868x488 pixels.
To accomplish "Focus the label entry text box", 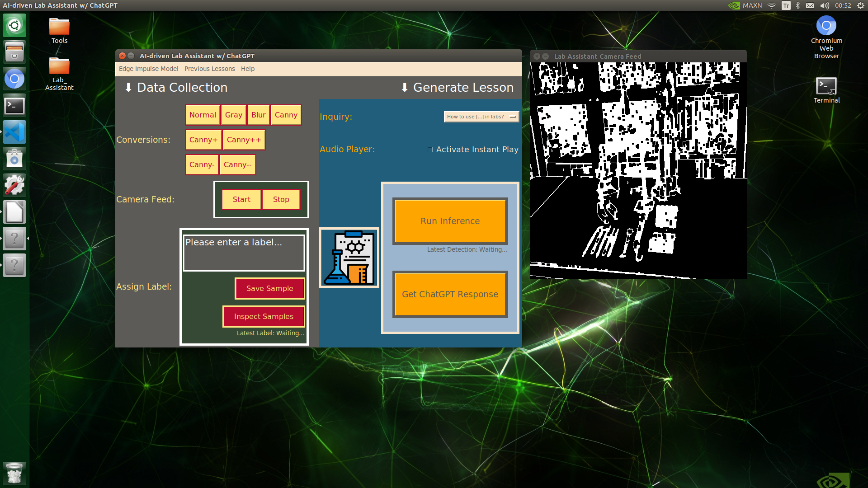I will point(244,253).
